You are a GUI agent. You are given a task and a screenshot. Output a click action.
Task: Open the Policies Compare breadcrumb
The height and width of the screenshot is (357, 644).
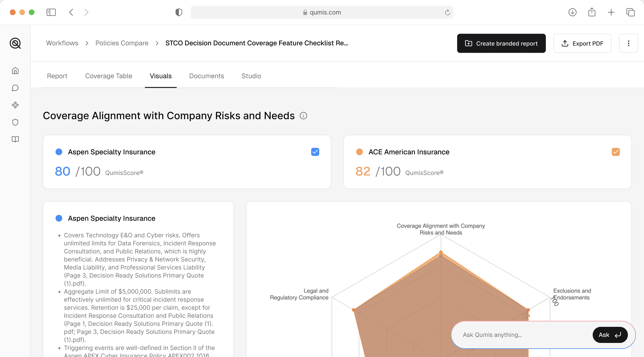(x=122, y=43)
